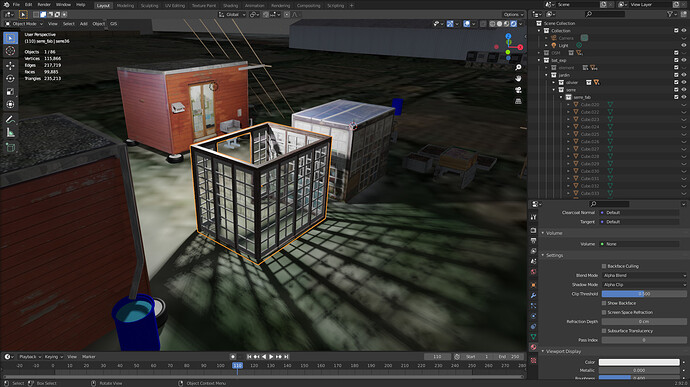The width and height of the screenshot is (690, 387).
Task: Open the Render menu
Action: pyautogui.click(x=44, y=4)
